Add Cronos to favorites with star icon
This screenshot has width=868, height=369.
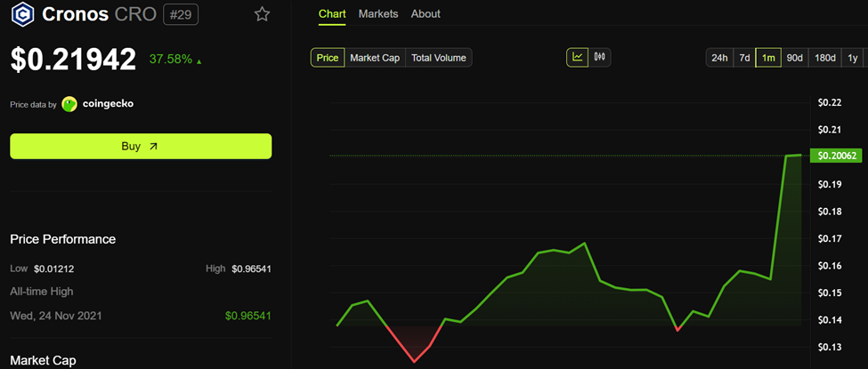pyautogui.click(x=262, y=14)
